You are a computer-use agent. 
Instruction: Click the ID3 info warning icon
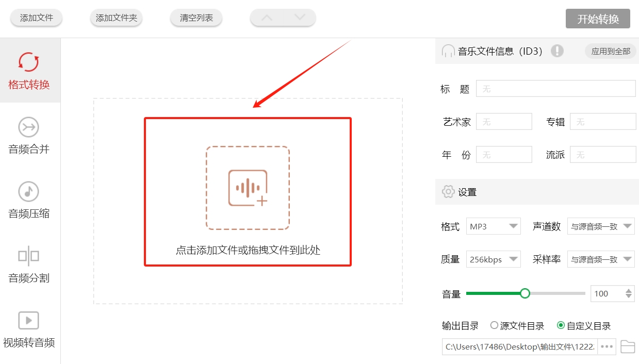click(x=557, y=51)
